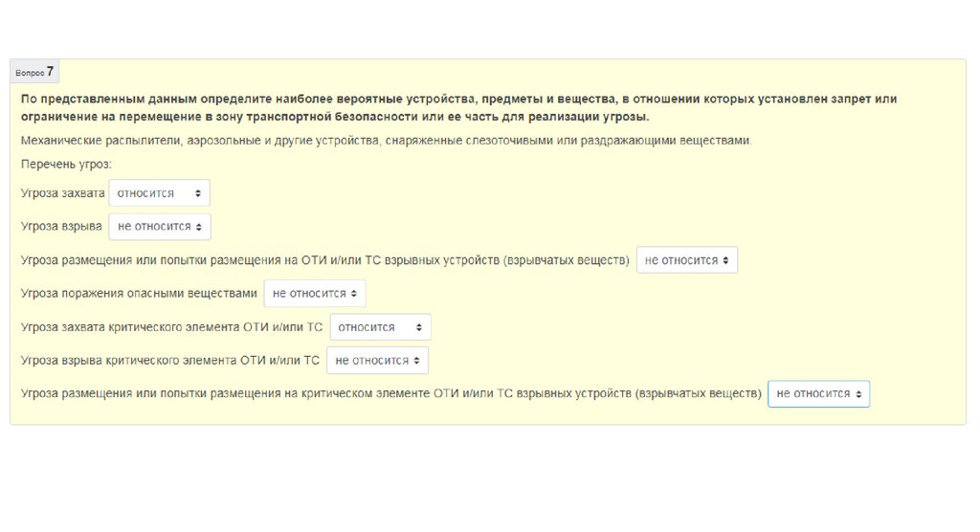Expand dropdown for 'размещения на ОТИ и/или ТС' threat

[686, 260]
